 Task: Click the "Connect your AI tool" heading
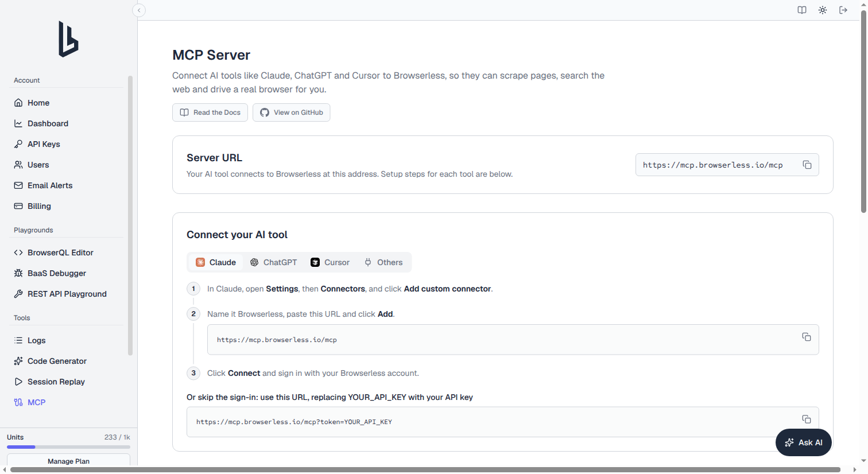237,235
